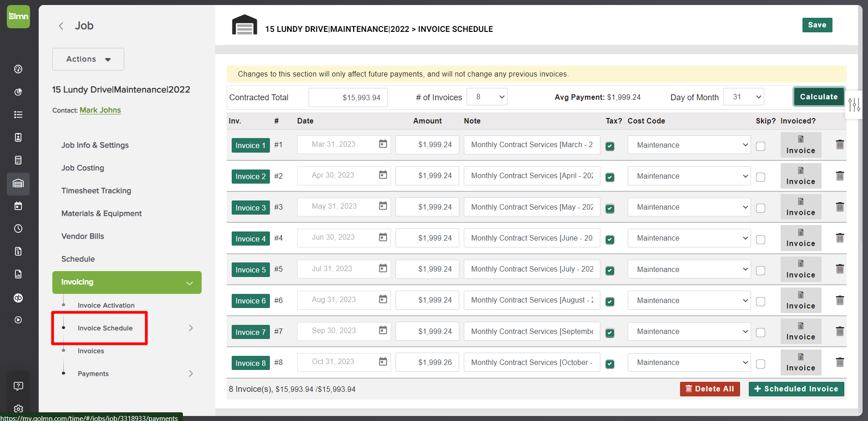Open the Invoices submenu item
868x421 pixels.
click(x=91, y=351)
